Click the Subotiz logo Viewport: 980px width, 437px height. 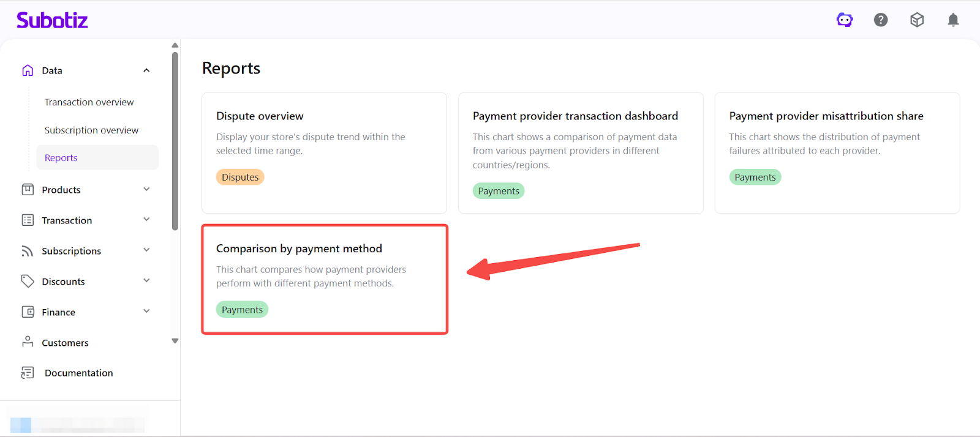click(52, 20)
